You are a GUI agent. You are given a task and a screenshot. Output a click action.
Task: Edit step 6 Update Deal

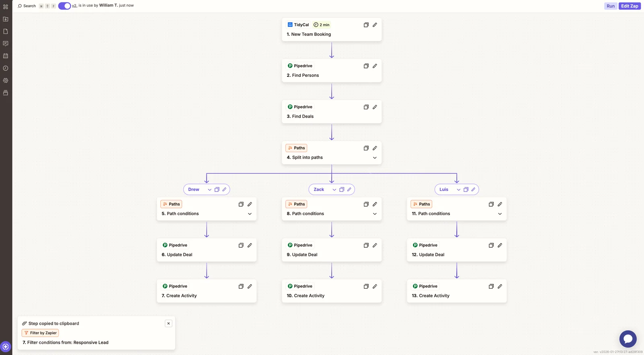coord(250,245)
